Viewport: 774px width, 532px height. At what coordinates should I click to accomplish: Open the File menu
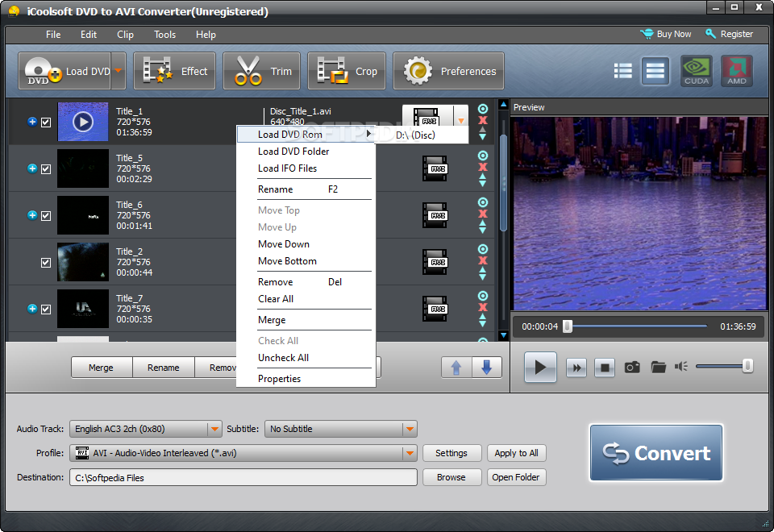click(x=53, y=35)
